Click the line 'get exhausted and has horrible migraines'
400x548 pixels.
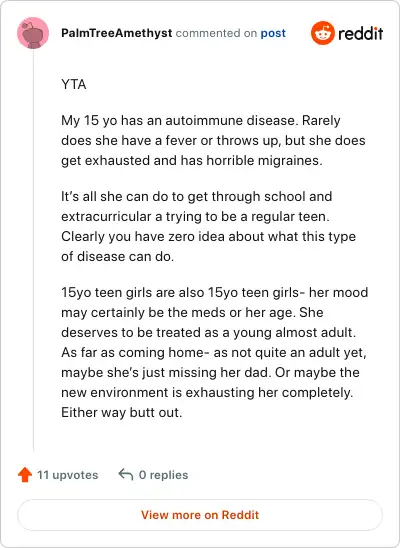click(x=192, y=161)
